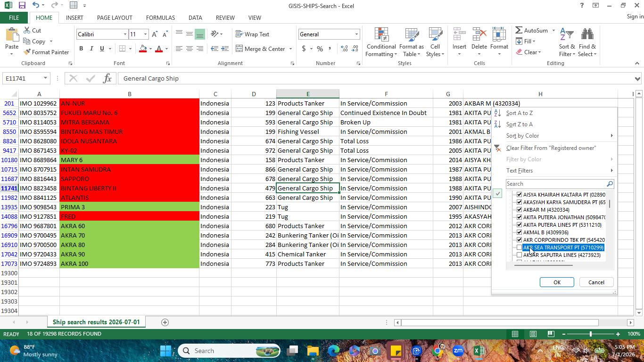
Task: Uncheck AKMAL B (4309936) filter item
Action: [520, 232]
